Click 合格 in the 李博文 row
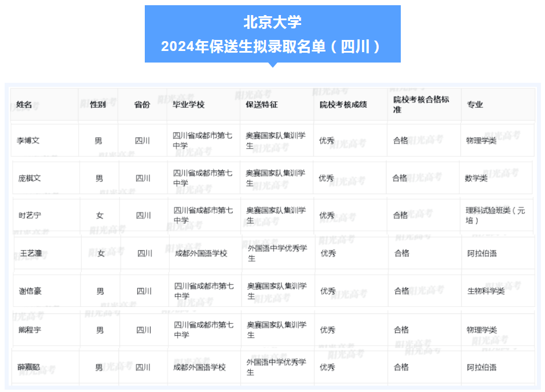The width and height of the screenshot is (545, 392). [x=400, y=141]
